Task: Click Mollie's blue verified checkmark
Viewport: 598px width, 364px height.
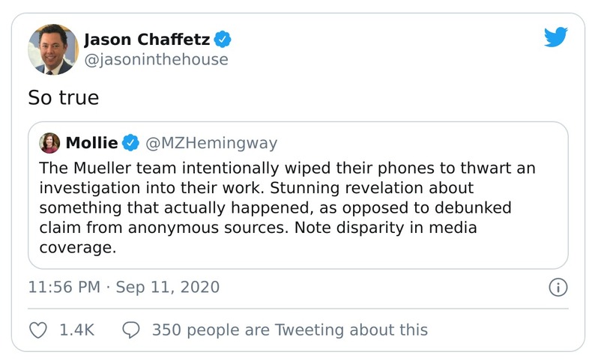Action: 130,142
